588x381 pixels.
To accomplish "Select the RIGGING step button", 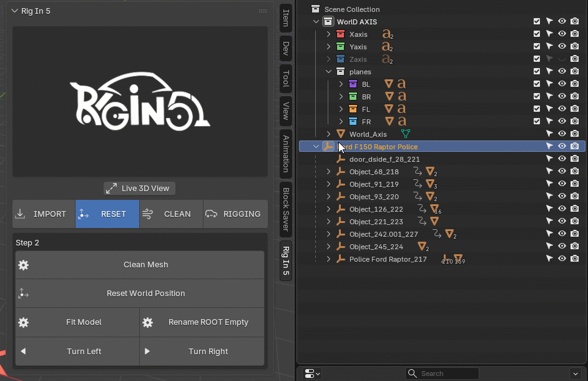I will coord(235,214).
